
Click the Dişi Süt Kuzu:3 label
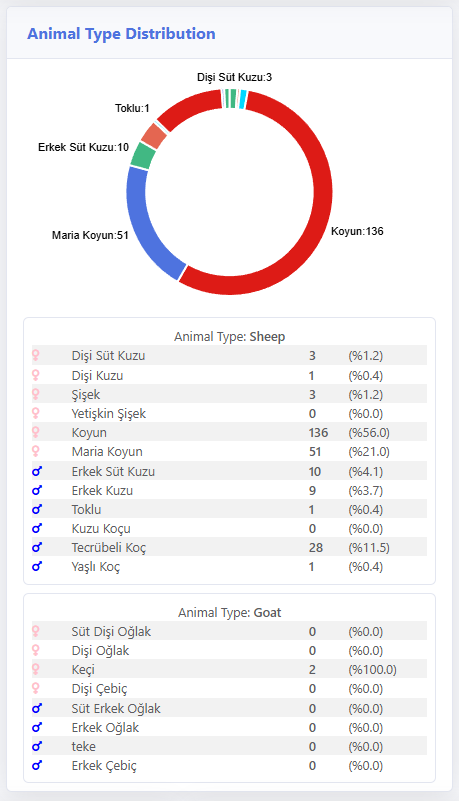point(234,77)
